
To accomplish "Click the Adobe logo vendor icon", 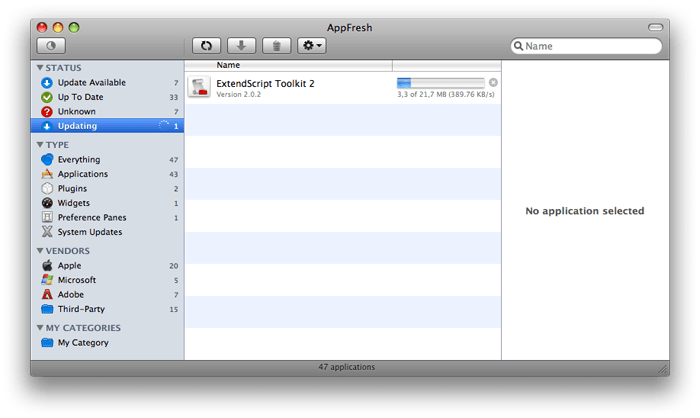I will (x=47, y=294).
